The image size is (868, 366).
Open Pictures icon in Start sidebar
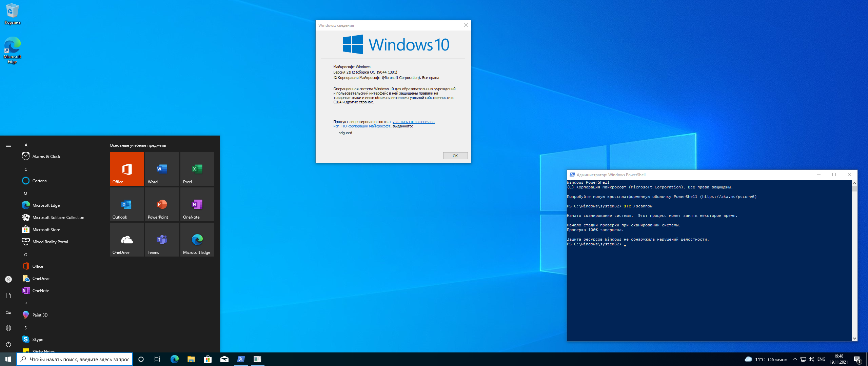(x=8, y=312)
